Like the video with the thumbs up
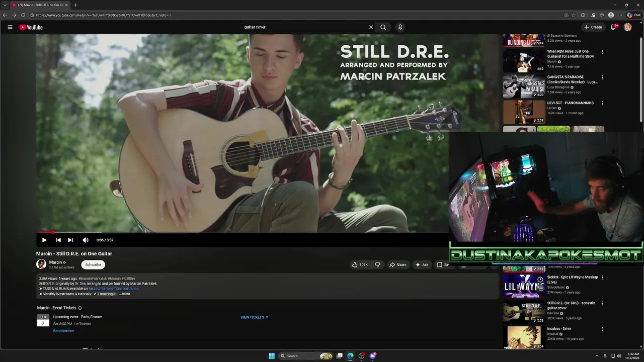The width and height of the screenshot is (644, 362). click(360, 264)
